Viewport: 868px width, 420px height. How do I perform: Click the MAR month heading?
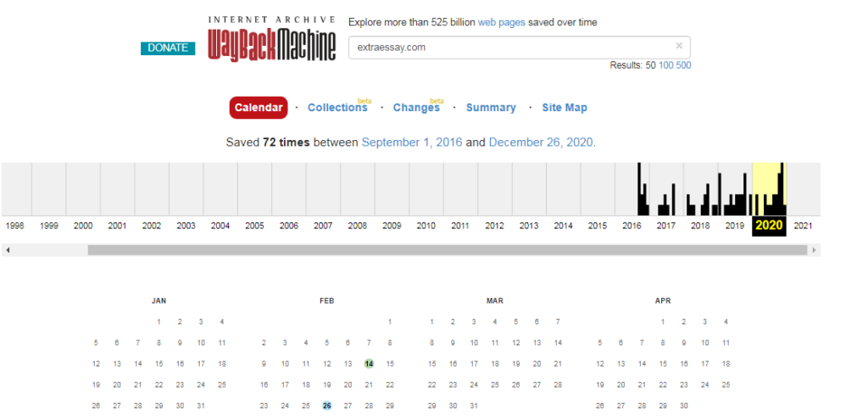pyautogui.click(x=494, y=301)
